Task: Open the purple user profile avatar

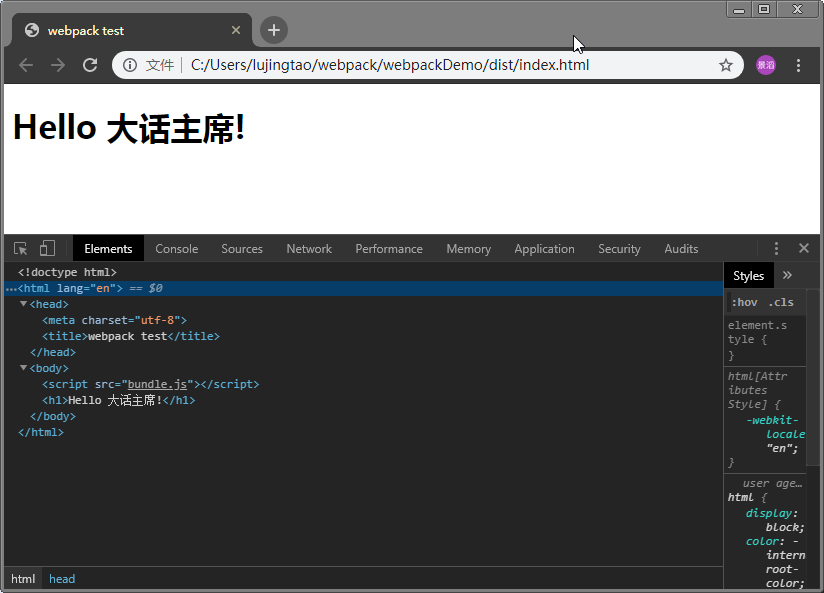Action: (x=766, y=65)
